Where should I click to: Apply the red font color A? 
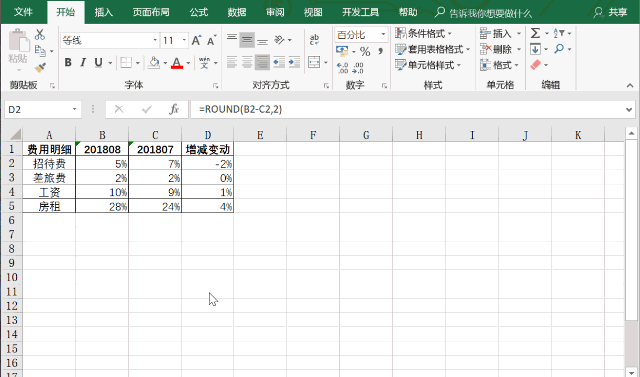tap(177, 63)
